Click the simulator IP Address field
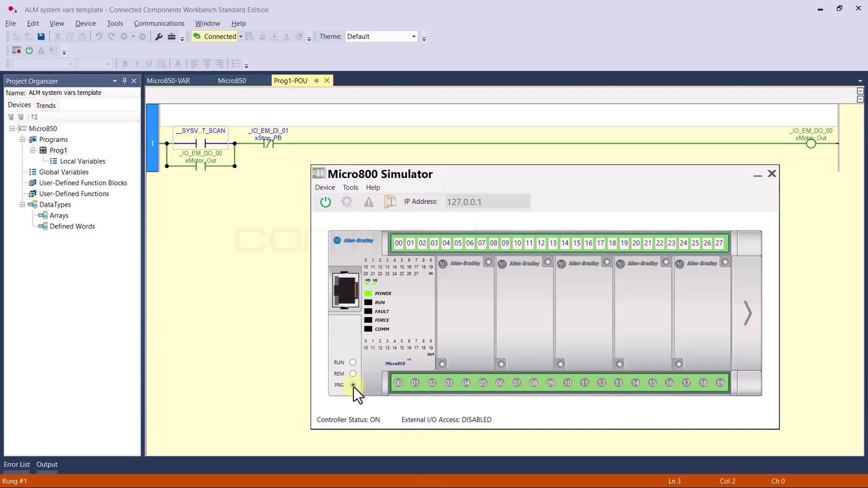The image size is (868, 488). pyautogui.click(x=488, y=202)
